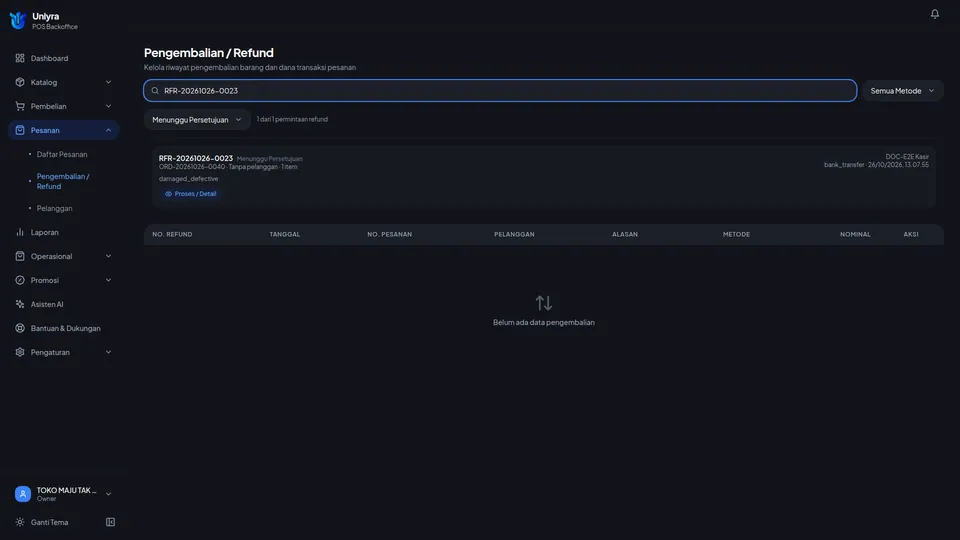
Task: Select Pengembalian / Refund submenu item
Action: click(63, 181)
